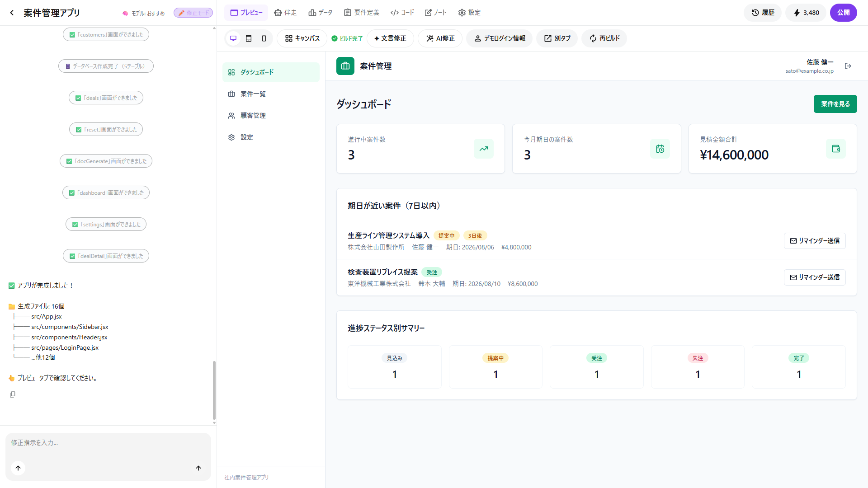Open 設定 in the app sidebar

click(x=271, y=137)
